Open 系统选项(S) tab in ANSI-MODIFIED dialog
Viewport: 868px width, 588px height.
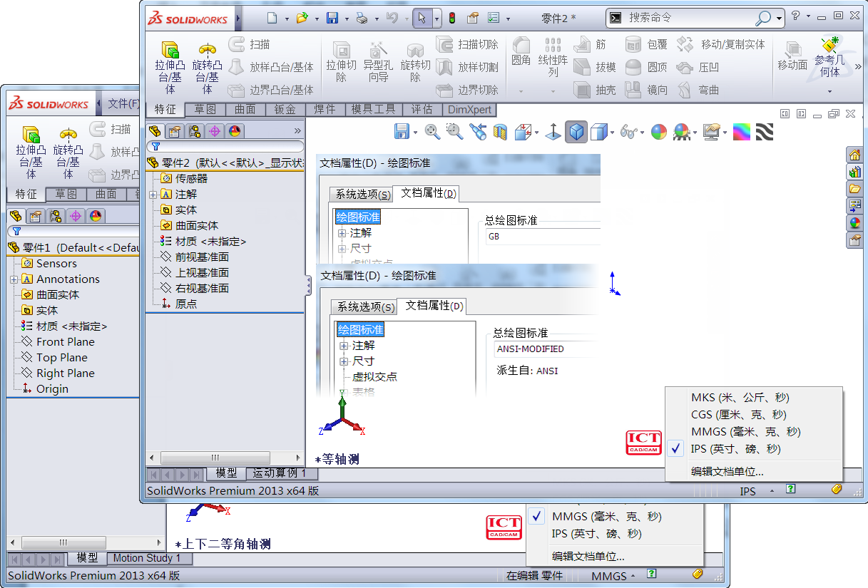(x=365, y=307)
